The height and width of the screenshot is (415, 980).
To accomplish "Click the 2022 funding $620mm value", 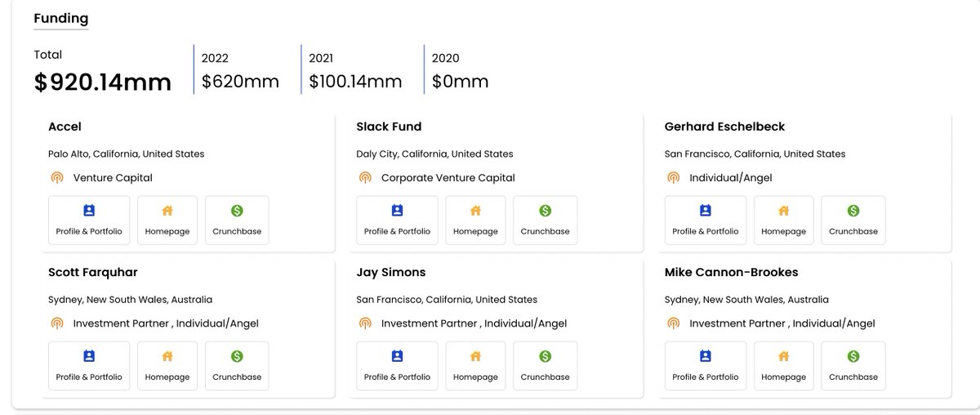I will coord(240,82).
